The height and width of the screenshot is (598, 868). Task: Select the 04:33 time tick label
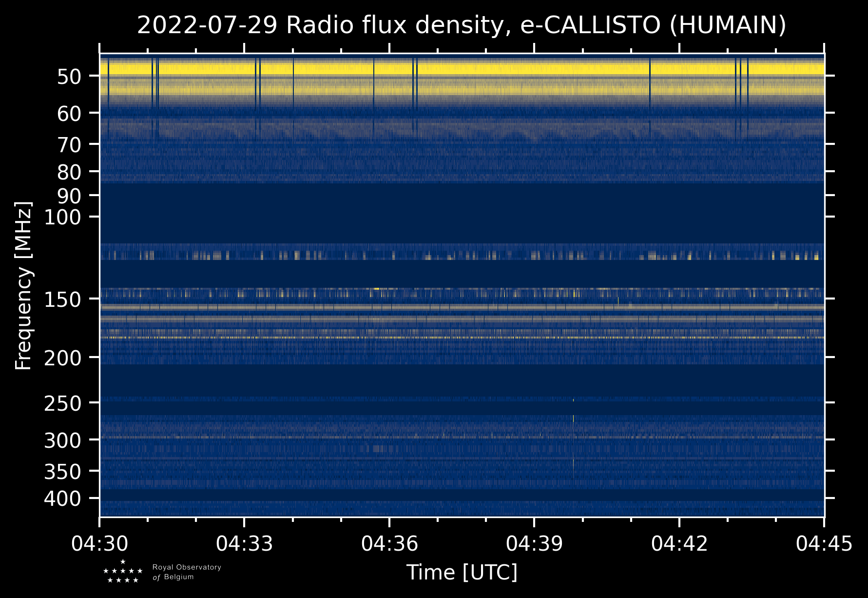click(244, 543)
